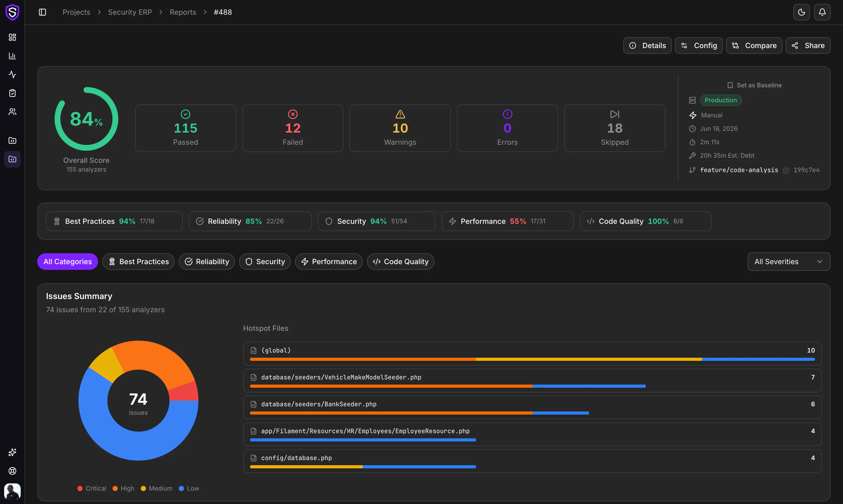The image size is (843, 504).
Task: Toggle dark mode with moon icon
Action: coord(801,12)
